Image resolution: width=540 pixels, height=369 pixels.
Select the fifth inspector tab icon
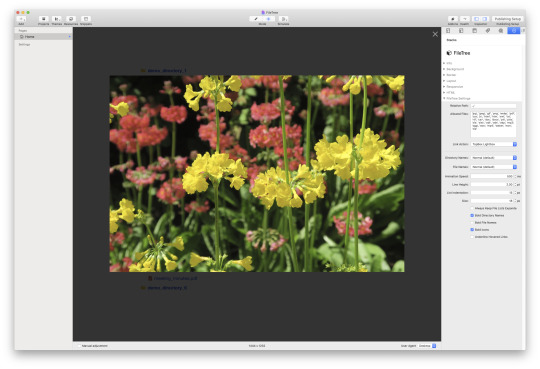501,31
